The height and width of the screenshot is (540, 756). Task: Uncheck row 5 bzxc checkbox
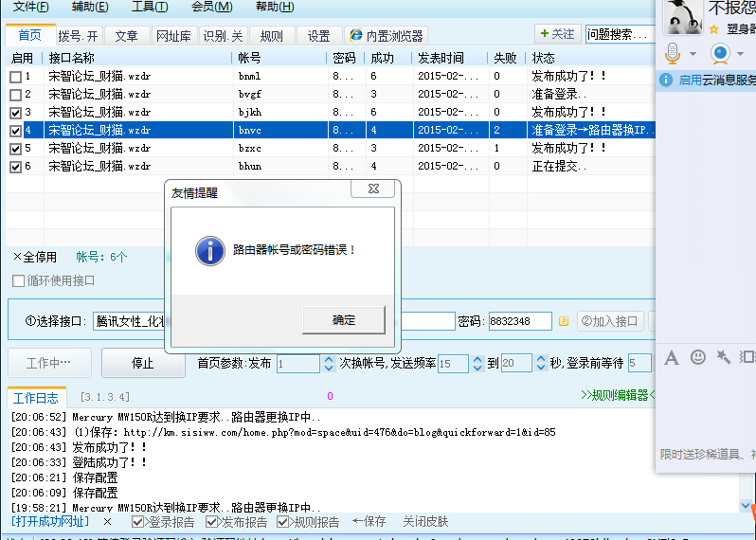[15, 149]
